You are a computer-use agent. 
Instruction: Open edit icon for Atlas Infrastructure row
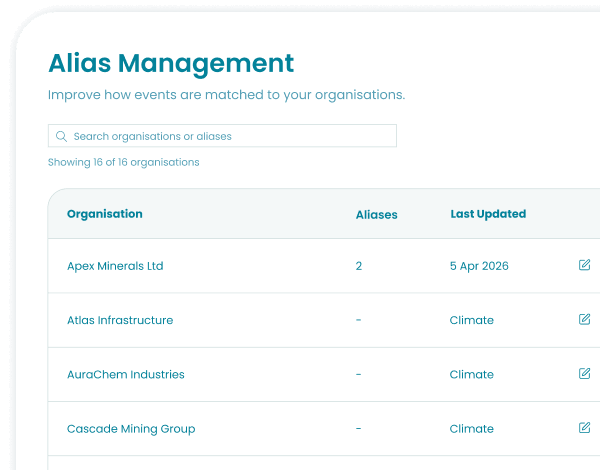coord(584,319)
